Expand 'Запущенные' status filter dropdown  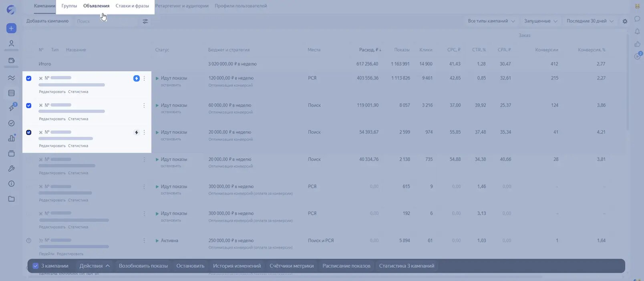point(541,21)
